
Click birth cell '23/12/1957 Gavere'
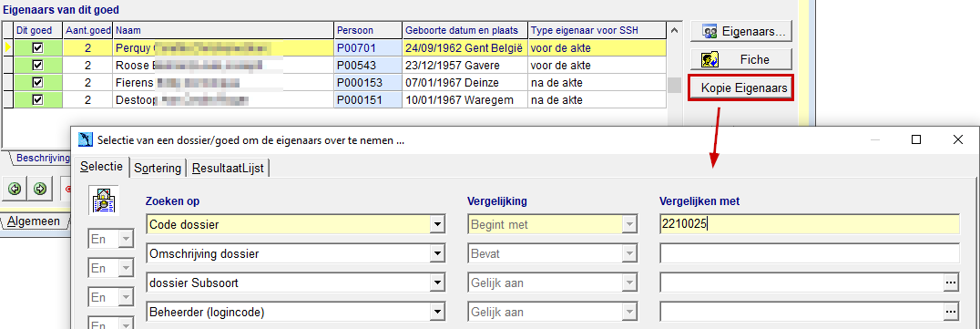[465, 65]
